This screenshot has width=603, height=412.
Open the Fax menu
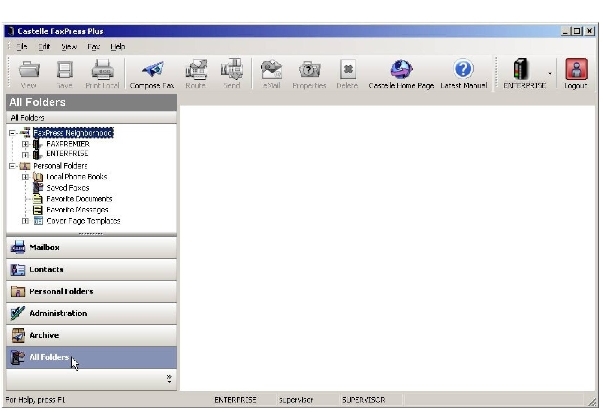93,47
